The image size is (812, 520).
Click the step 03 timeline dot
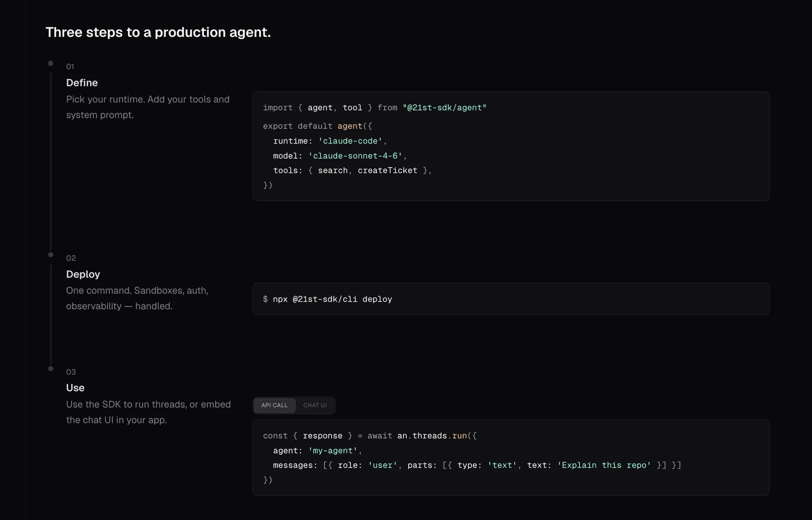tap(50, 369)
